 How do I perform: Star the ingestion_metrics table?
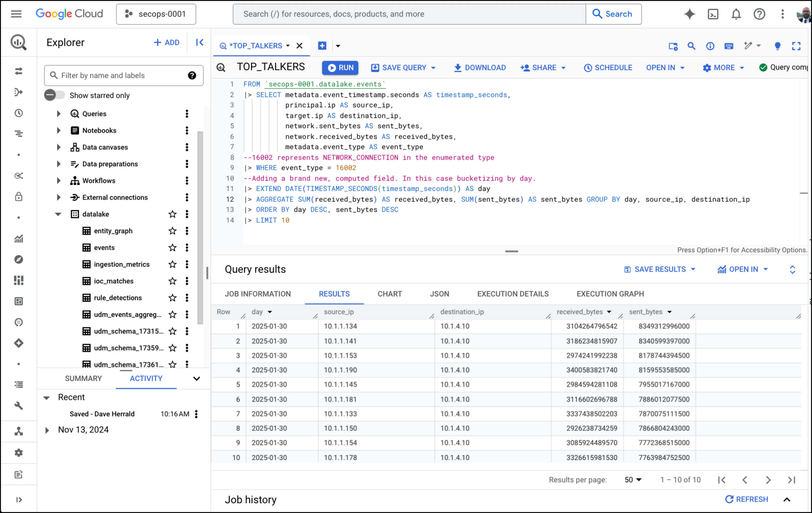(172, 264)
